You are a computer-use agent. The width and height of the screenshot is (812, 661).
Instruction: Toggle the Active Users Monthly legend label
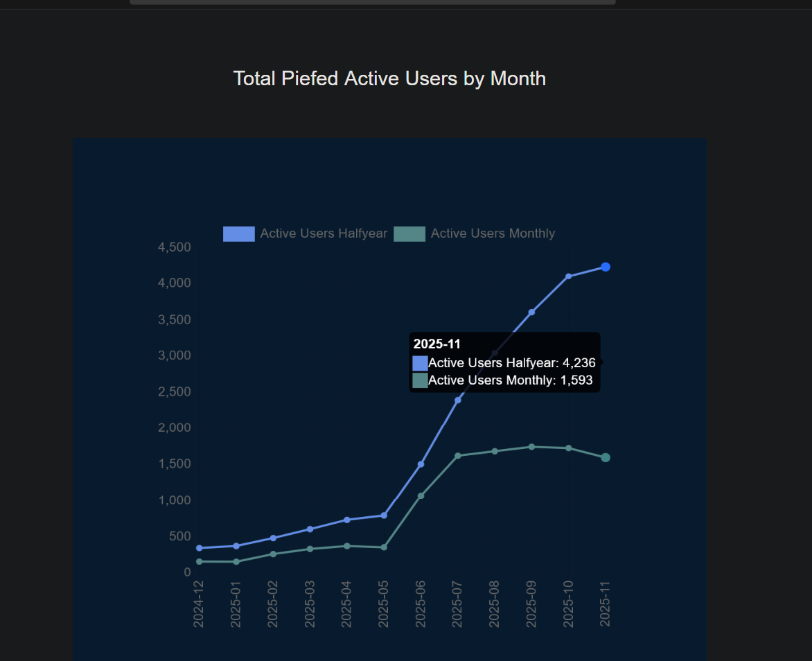pos(493,233)
